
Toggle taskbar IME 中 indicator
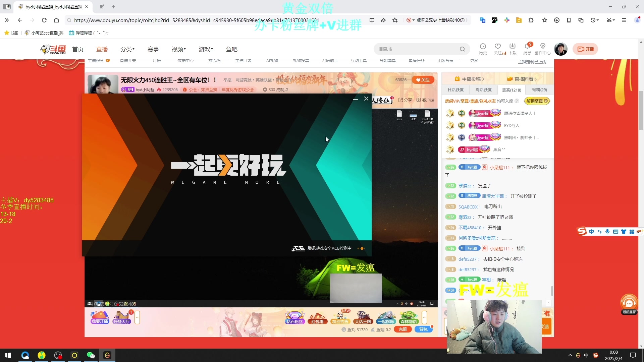pos(586,355)
